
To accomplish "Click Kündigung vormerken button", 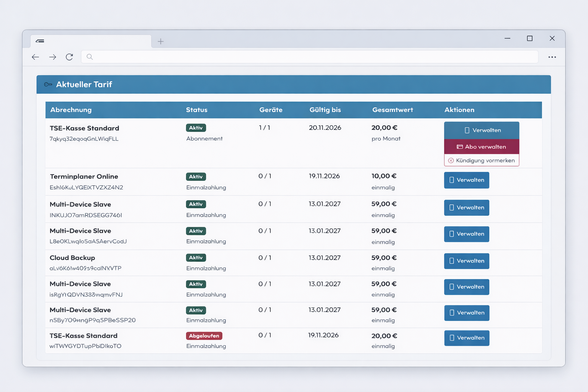I will (482, 160).
